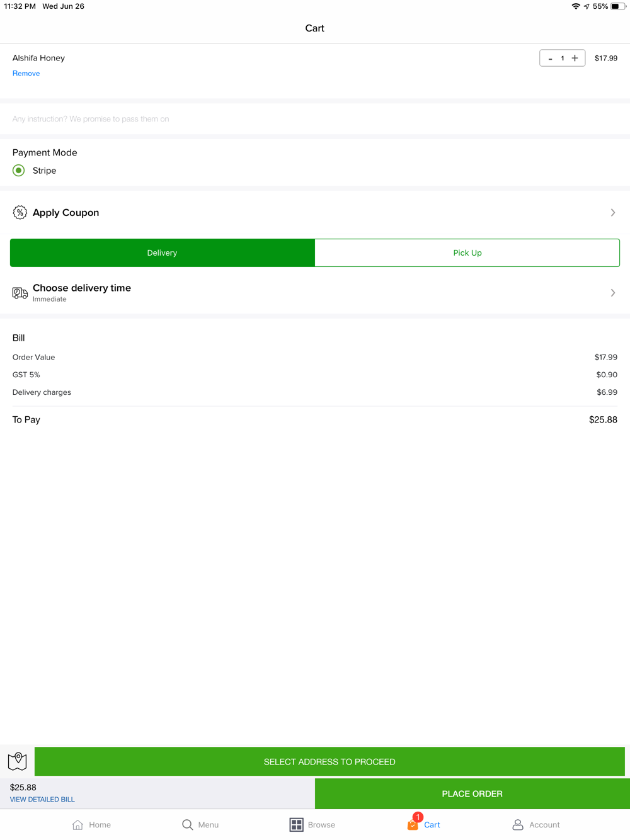Tap the map location pin icon

18,761
